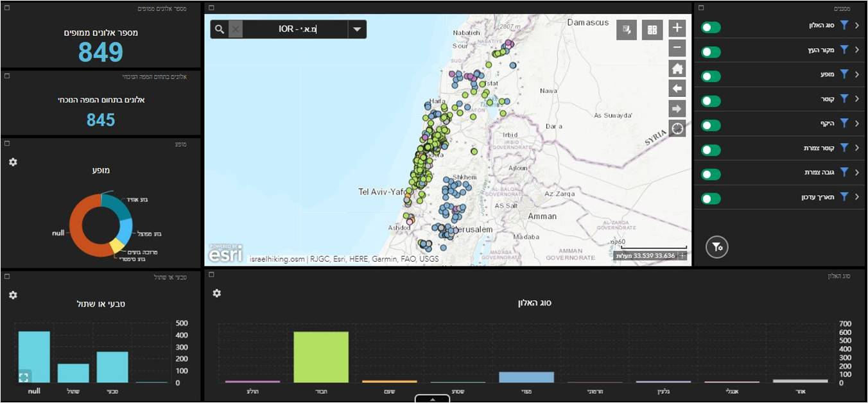Click into the IOR search field
Screen dimensions: 868x403
(x=295, y=30)
